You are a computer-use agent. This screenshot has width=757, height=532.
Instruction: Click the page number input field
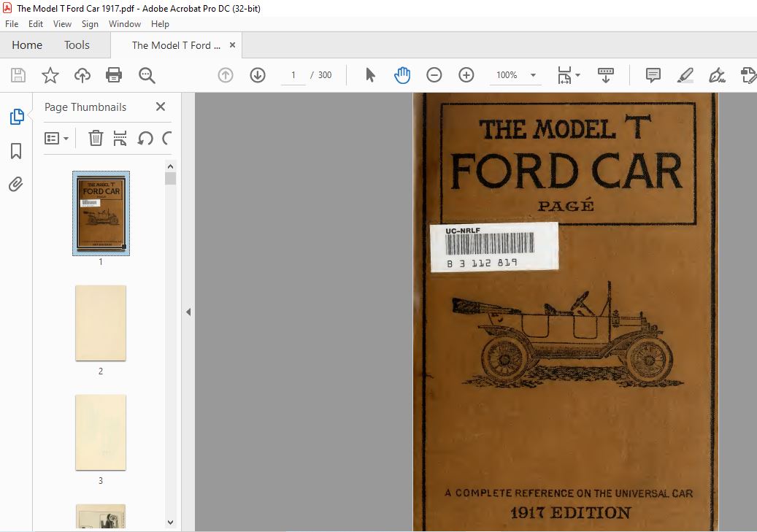click(293, 75)
